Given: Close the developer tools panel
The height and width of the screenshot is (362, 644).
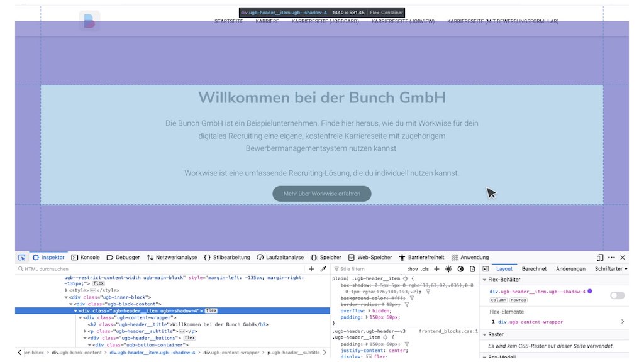Looking at the screenshot, I should (623, 257).
